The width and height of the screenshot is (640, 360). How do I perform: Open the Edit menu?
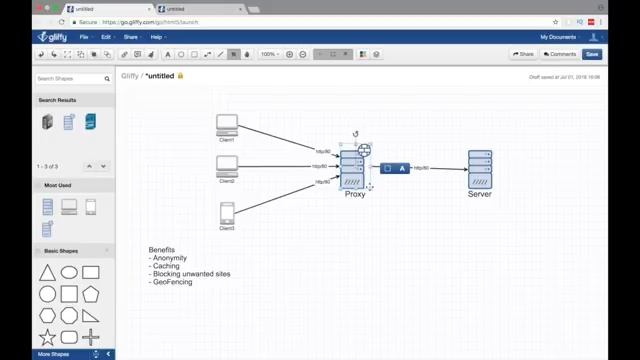[x=107, y=37]
